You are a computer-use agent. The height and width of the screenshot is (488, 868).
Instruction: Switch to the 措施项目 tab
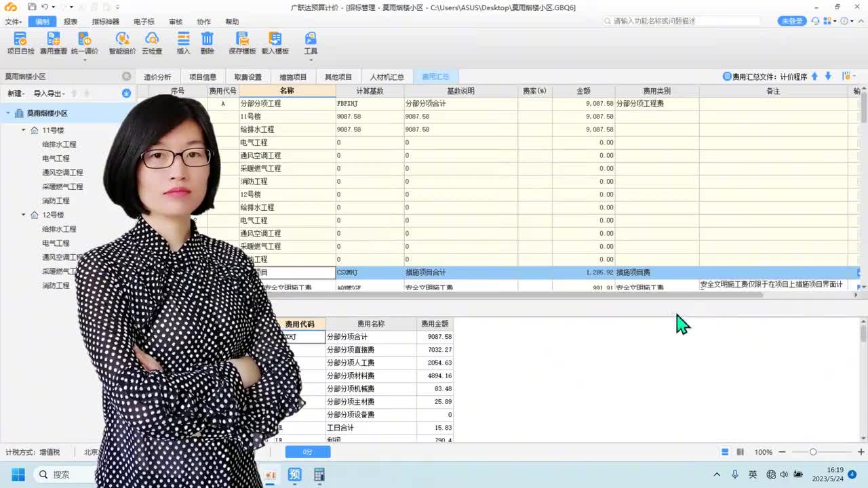click(x=293, y=77)
